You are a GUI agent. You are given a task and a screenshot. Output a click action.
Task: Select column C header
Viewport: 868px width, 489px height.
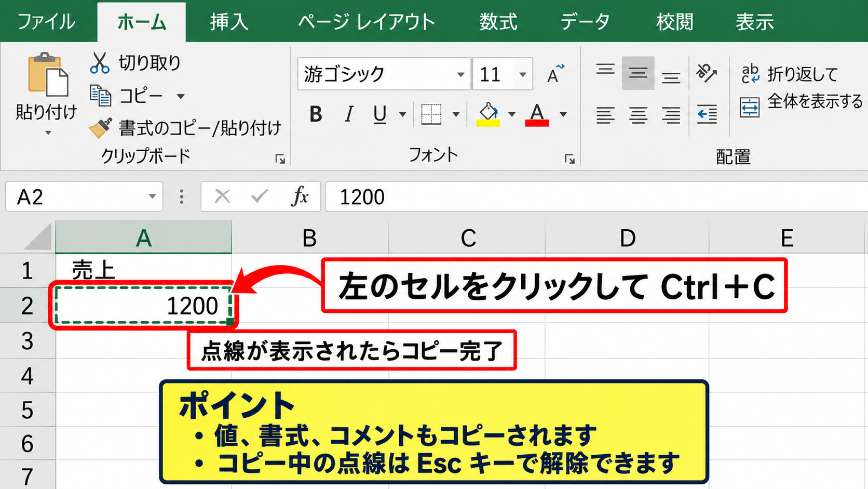pos(468,237)
